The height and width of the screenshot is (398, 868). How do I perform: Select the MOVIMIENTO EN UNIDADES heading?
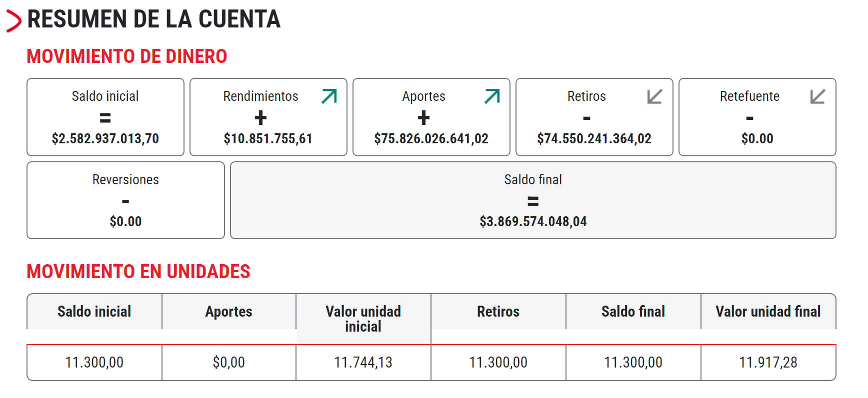pos(138,272)
